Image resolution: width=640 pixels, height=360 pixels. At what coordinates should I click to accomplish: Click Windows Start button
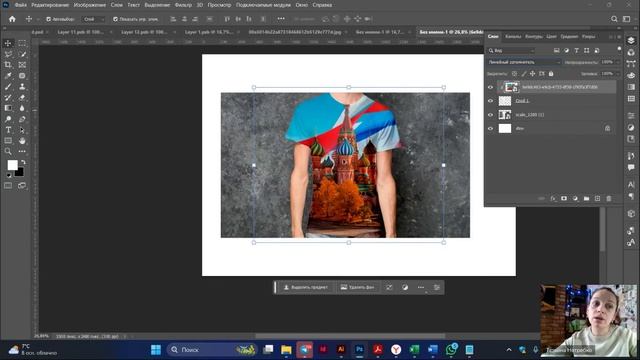156,350
